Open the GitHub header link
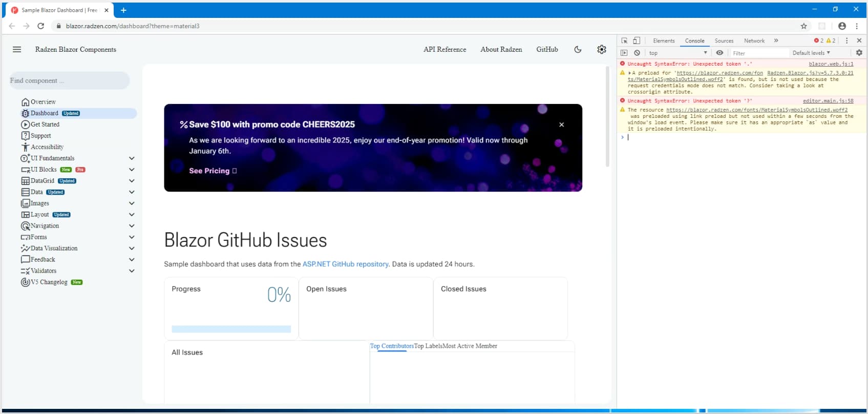868x414 pixels. click(x=547, y=49)
